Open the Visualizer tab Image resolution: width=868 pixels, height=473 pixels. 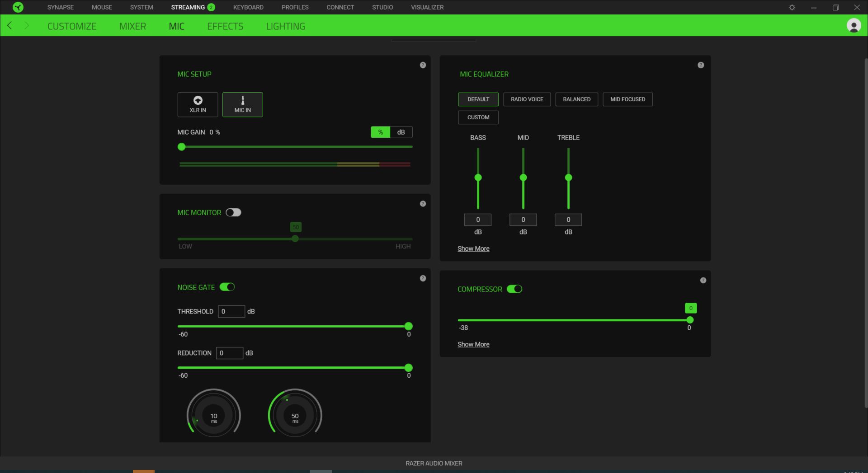(x=427, y=7)
